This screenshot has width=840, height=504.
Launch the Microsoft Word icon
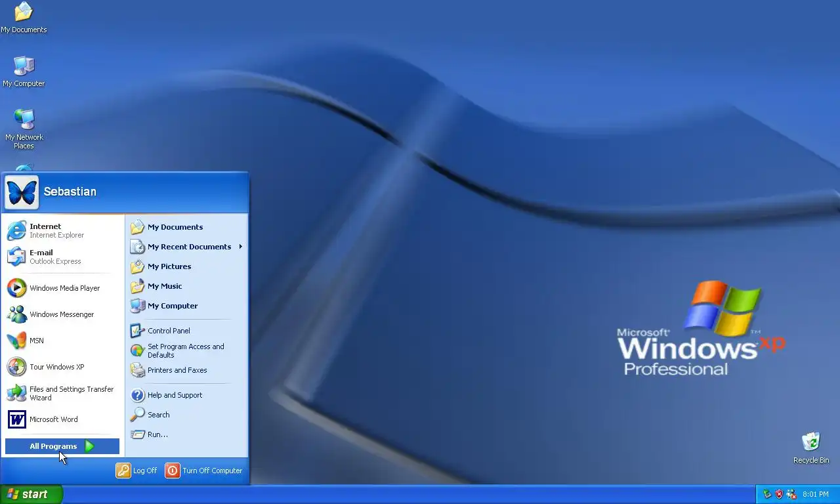click(16, 419)
